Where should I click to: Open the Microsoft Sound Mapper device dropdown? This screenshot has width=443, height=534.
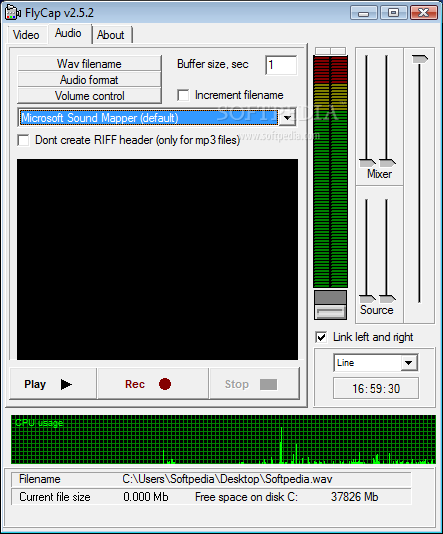[288, 118]
